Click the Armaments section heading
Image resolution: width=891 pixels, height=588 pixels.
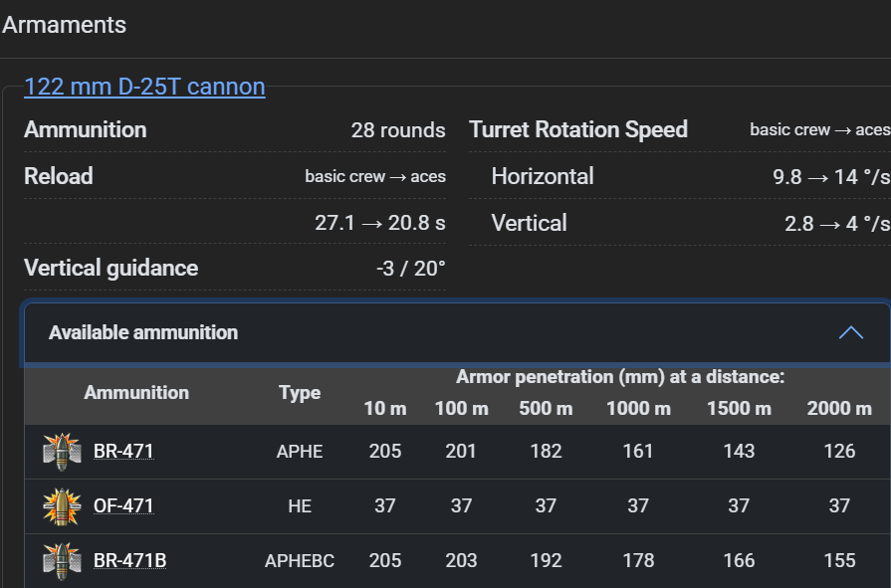[65, 25]
